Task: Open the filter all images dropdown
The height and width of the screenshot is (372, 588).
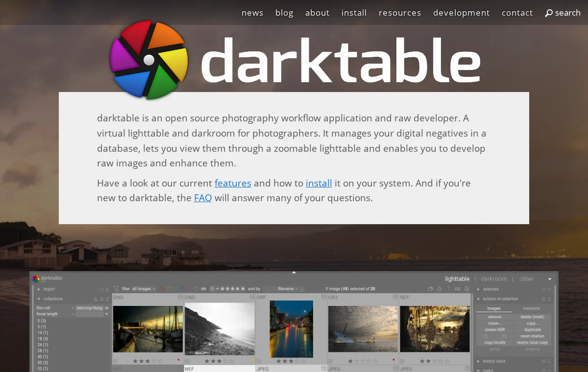Action: click(144, 289)
